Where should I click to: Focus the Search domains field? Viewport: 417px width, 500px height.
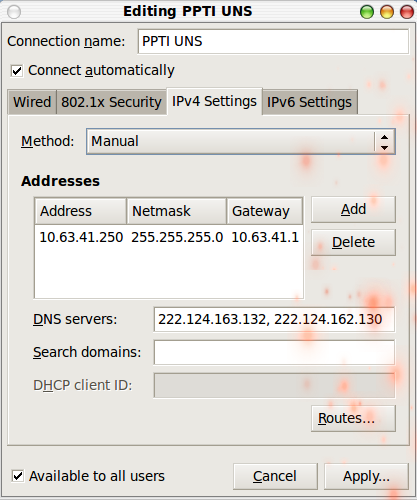[x=274, y=352]
